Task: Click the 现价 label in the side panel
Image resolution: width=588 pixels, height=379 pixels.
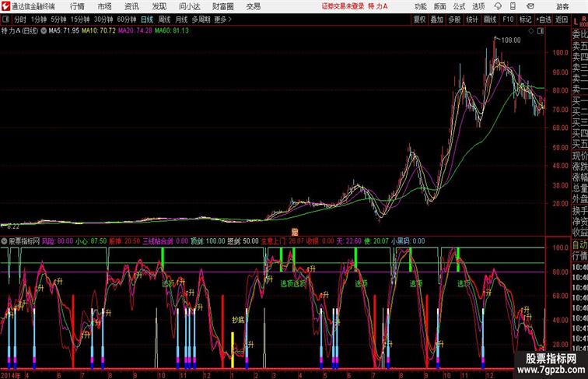Action: coord(579,156)
